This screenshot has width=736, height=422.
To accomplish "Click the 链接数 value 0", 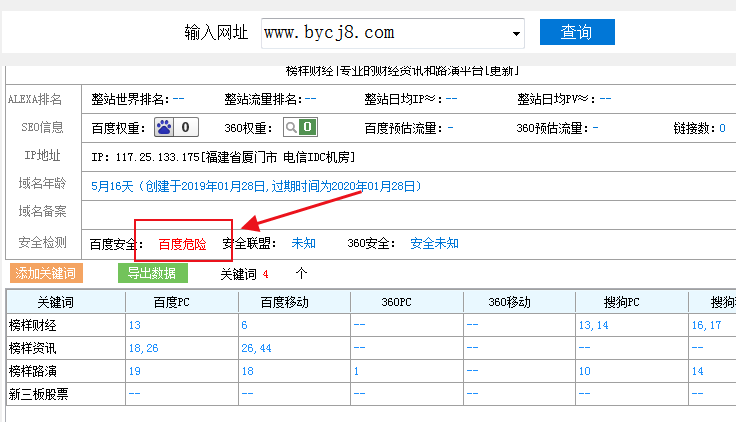I will 722,128.
